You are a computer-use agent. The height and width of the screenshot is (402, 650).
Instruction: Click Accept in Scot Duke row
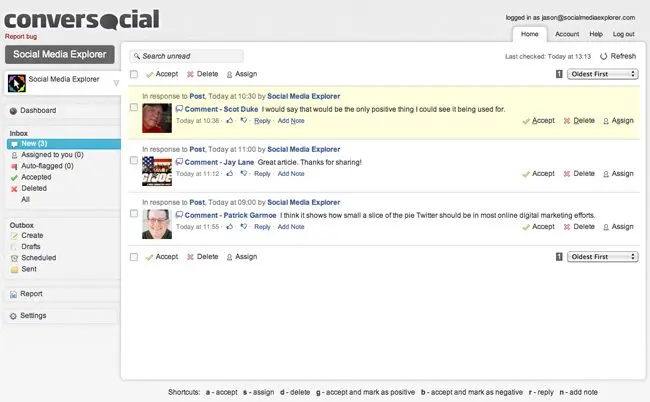pyautogui.click(x=538, y=121)
